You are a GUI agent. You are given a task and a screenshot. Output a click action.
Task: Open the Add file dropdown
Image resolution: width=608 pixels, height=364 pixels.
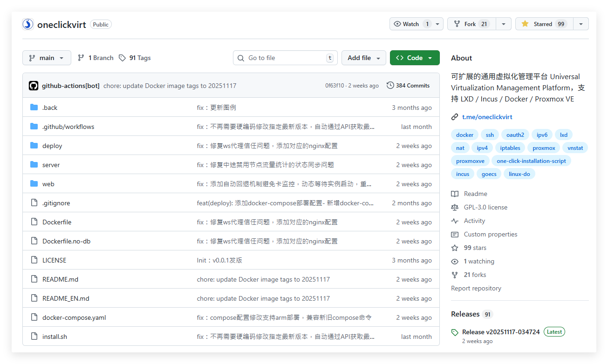[363, 57]
